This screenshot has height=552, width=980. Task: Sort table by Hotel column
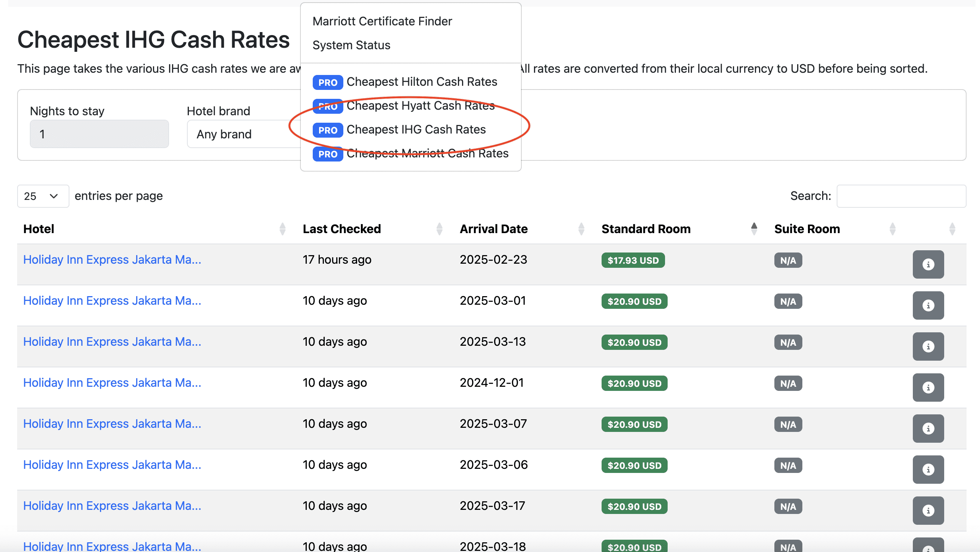(x=282, y=229)
